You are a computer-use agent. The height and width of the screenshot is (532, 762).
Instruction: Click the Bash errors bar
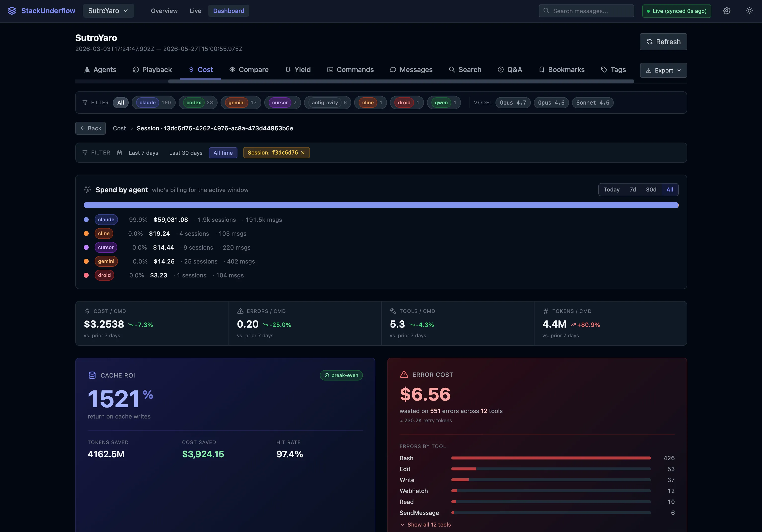[551, 458]
